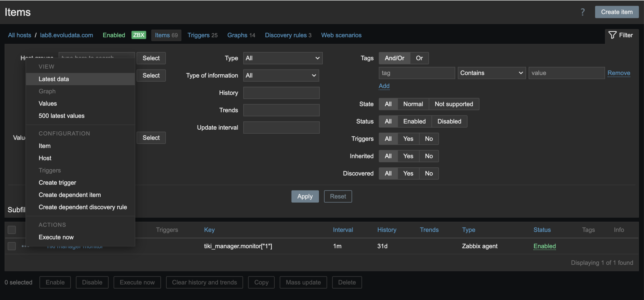Switch to the Items 69 tab
Screen dimensions: 644x300
click(x=166, y=35)
